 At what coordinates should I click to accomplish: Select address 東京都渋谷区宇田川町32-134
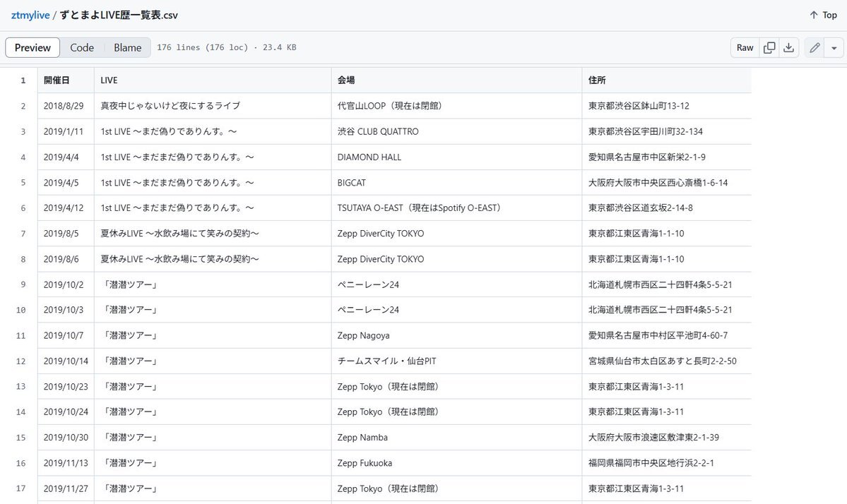point(667,131)
